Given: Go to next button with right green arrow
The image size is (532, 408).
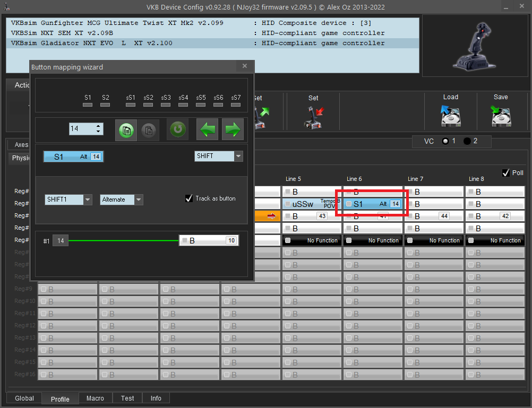Looking at the screenshot, I should (233, 129).
